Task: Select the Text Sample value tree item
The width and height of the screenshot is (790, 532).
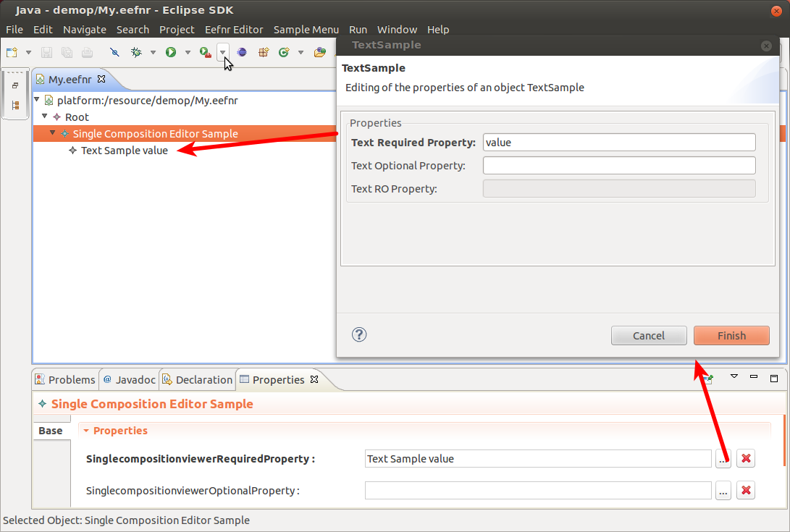Action: tap(124, 150)
